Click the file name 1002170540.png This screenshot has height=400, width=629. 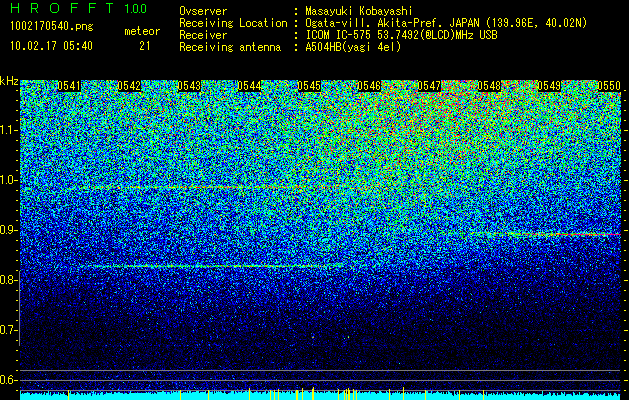[x=52, y=26]
